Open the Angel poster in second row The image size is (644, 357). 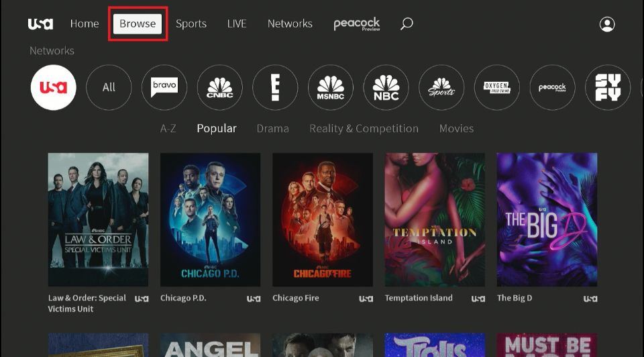pos(210,345)
